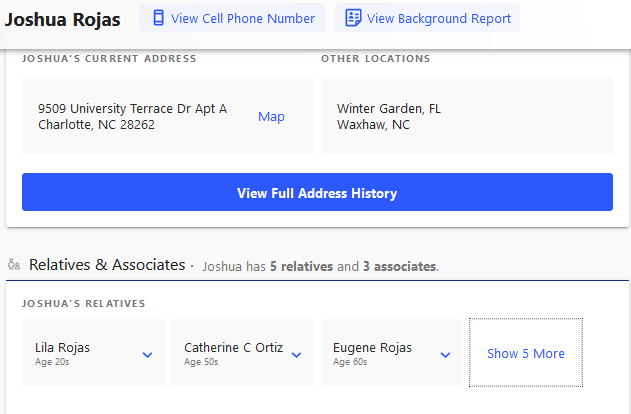Click the Charlotte, NC 28262 text
This screenshot has height=414, width=631.
click(x=96, y=125)
